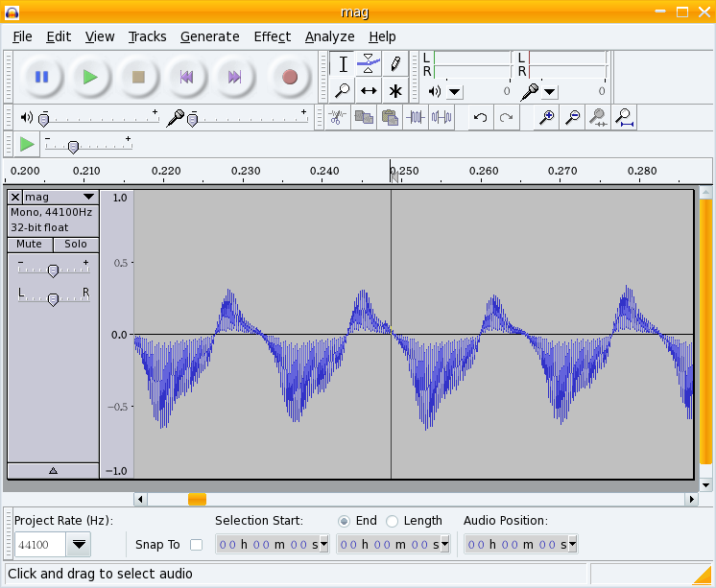Select the Length radio button
Screen dimensions: 716x588
392,521
